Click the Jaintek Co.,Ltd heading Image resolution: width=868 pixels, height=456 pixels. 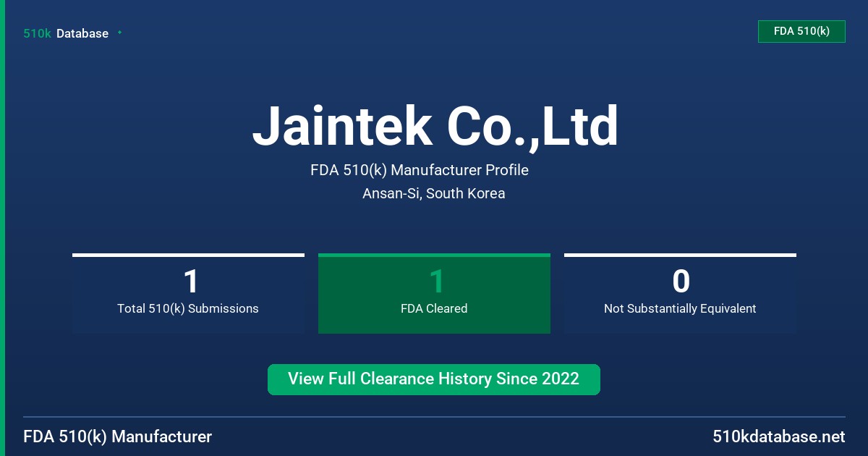[435, 127]
